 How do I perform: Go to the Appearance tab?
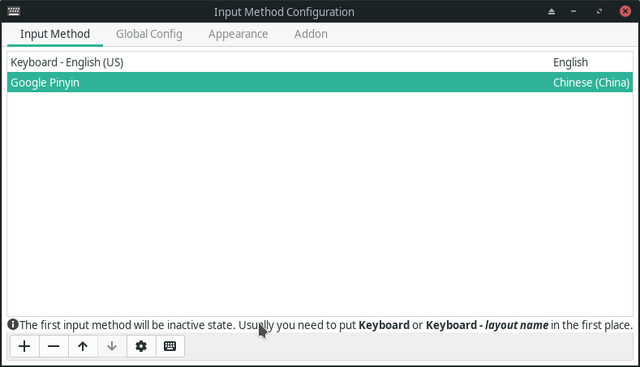[x=238, y=34]
